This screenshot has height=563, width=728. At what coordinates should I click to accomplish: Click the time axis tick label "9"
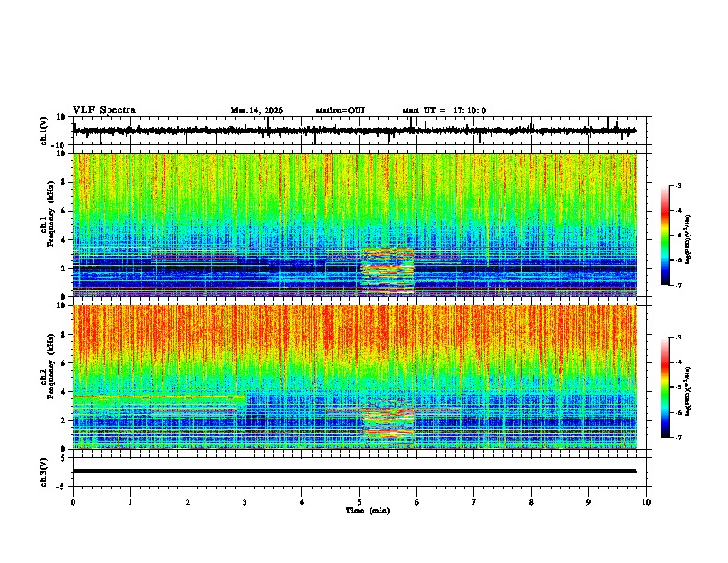click(588, 502)
